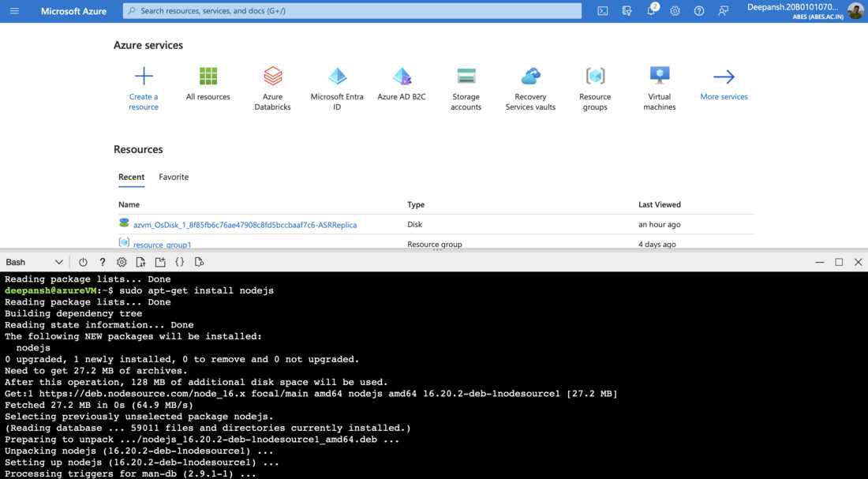Open Cloud Shell from the top bar
The width and height of the screenshot is (868, 479).
click(x=602, y=10)
